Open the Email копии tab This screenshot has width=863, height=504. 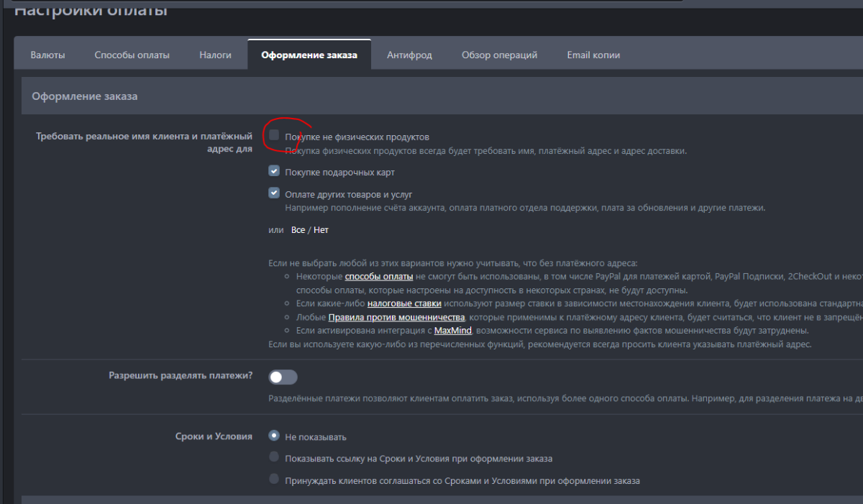[x=593, y=55]
